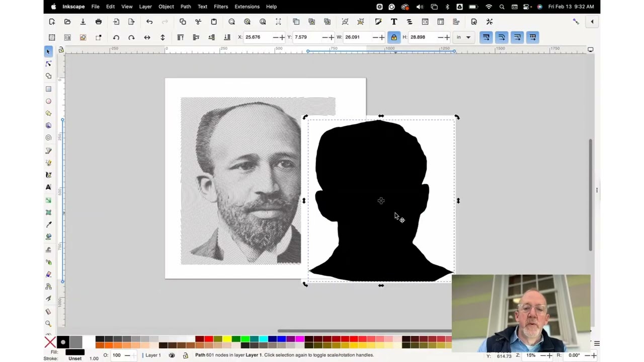Click the no-paint X swatch
644x362 pixels.
point(50,343)
